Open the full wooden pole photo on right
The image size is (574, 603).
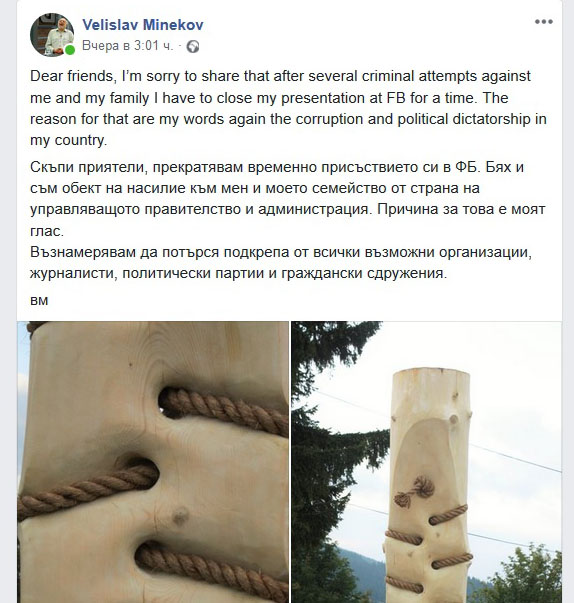(426, 462)
